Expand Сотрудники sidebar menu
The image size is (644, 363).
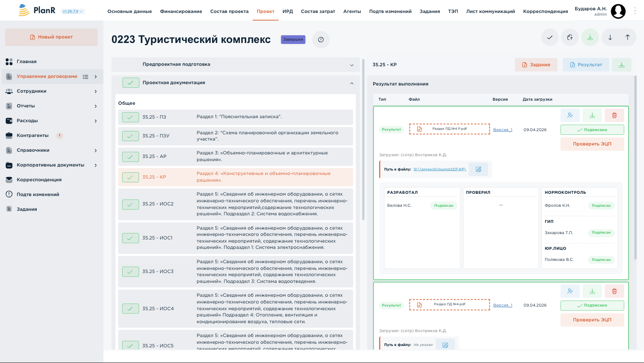point(96,91)
